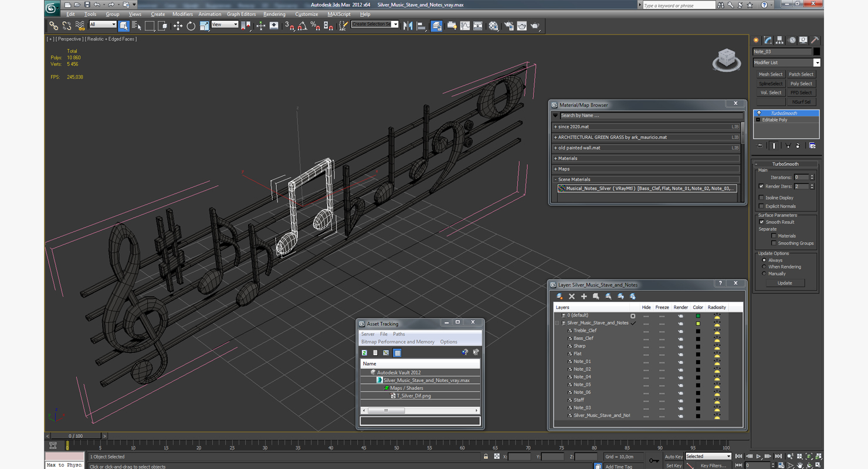Image resolution: width=868 pixels, height=469 pixels.
Task: Collapse the TurboSmooth rollout
Action: coord(786,164)
